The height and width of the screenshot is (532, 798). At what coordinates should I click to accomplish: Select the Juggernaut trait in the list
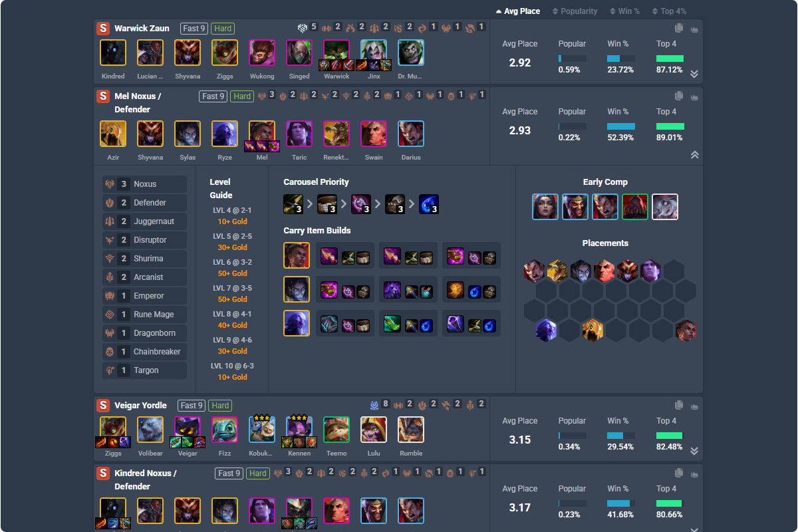pos(144,221)
